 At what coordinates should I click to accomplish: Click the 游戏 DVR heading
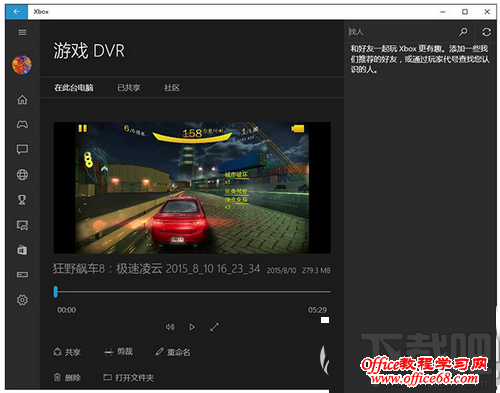(x=89, y=51)
